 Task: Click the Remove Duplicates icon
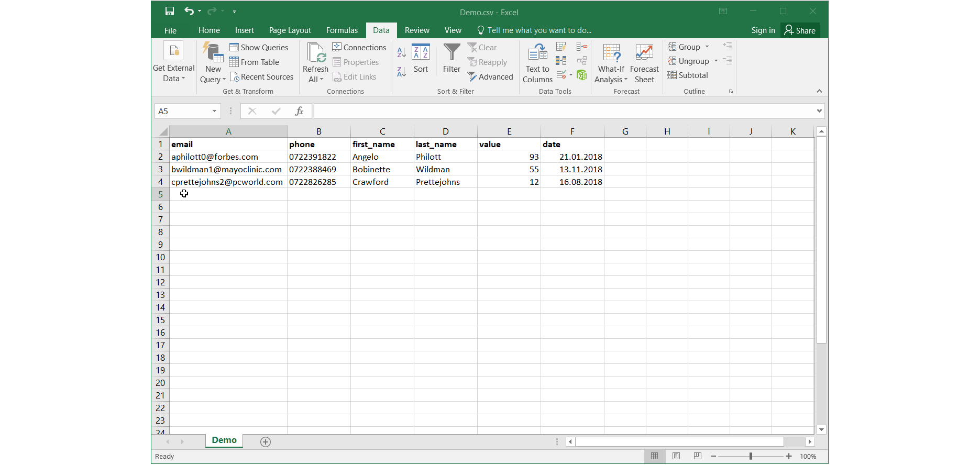coord(561,61)
